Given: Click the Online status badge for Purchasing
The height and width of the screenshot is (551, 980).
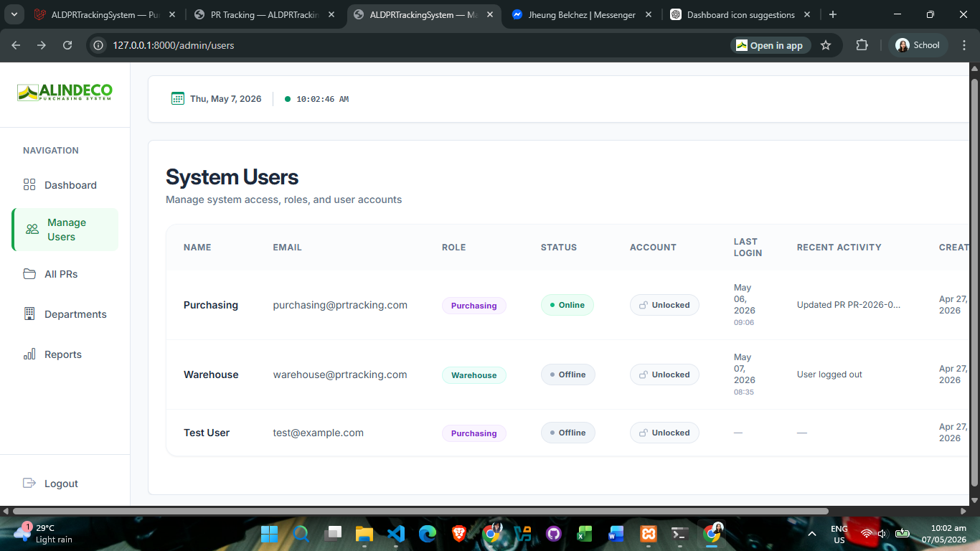Looking at the screenshot, I should pos(567,305).
